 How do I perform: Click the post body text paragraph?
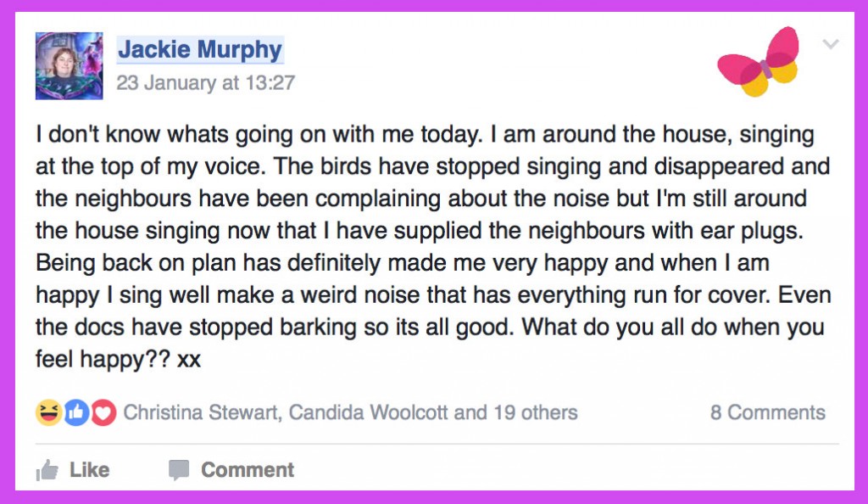pyautogui.click(x=433, y=246)
